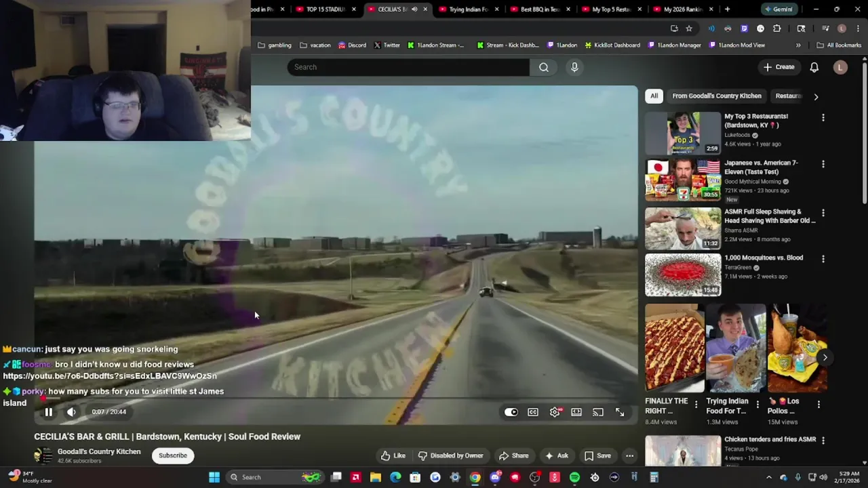The height and width of the screenshot is (488, 868).
Task: Open the account avatar menu
Action: (840, 67)
